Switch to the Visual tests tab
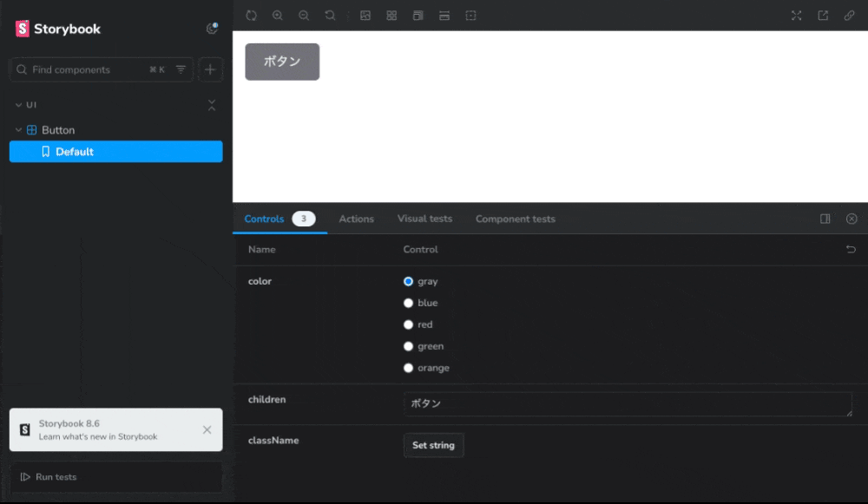Screen dimensions: 868x504 coord(424,219)
